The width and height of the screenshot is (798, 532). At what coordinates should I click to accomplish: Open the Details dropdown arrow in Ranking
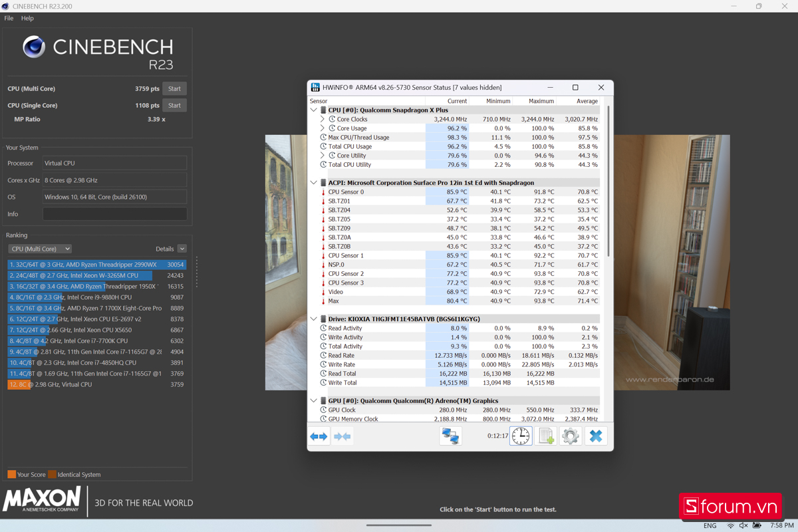182,249
